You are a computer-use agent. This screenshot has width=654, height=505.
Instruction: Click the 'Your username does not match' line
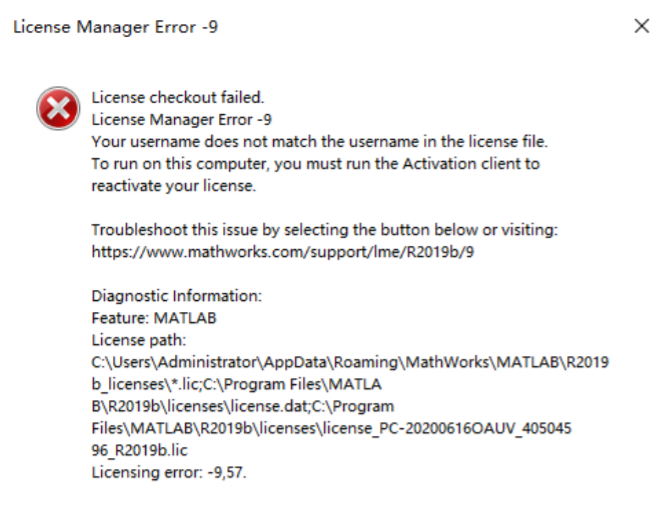(320, 141)
